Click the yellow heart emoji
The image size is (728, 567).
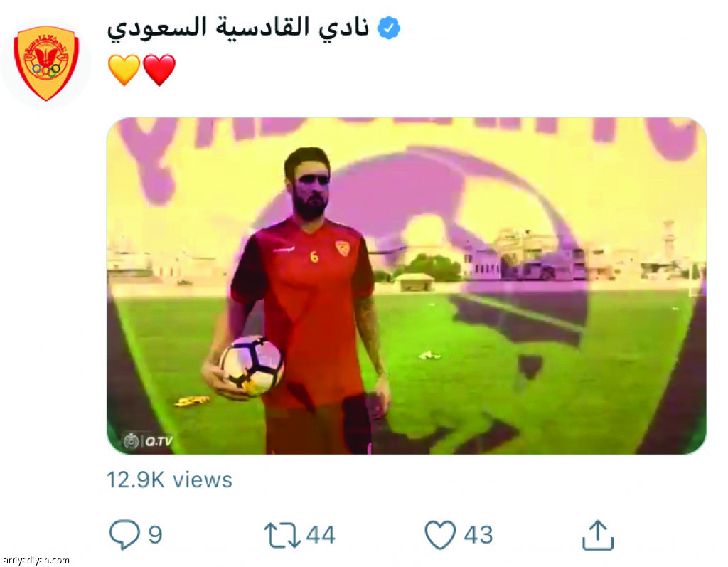124,70
